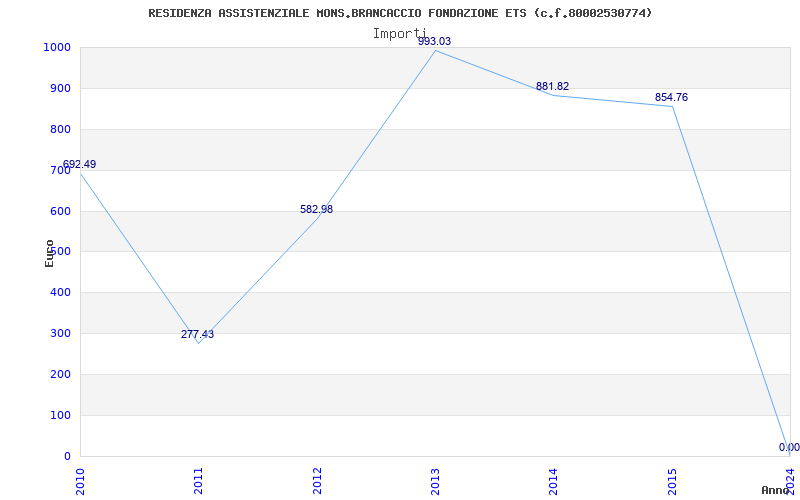The height and width of the screenshot is (500, 800).
Task: Click the 1000 y-axis tick label
Action: 57,47
